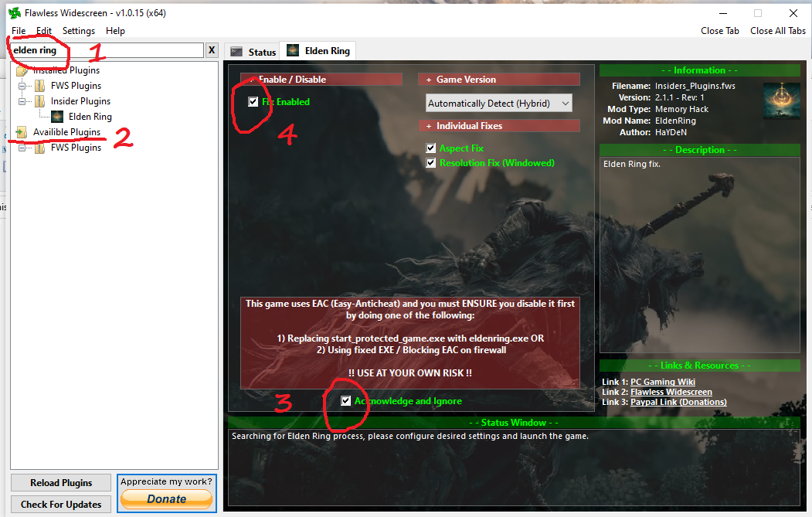Image resolution: width=812 pixels, height=517 pixels.
Task: Click the folder icon beside Insider Plugins
Action: click(40, 101)
